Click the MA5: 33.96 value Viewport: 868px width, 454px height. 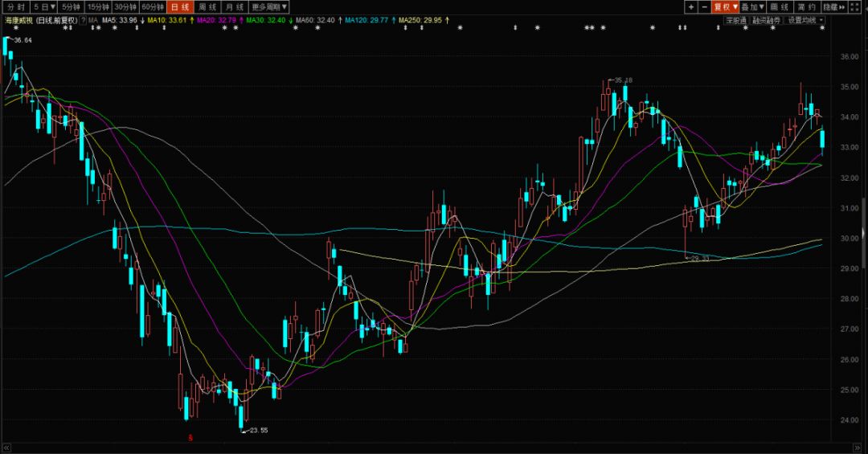(x=120, y=20)
